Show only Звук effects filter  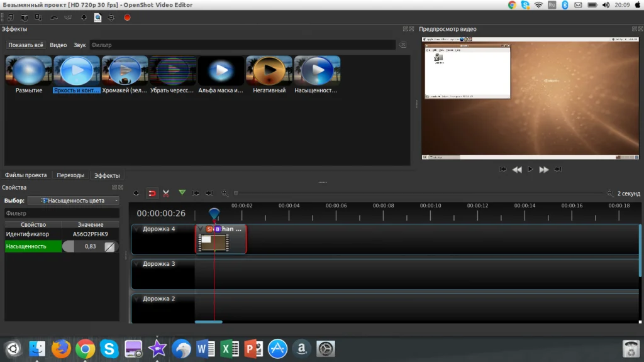coord(80,45)
